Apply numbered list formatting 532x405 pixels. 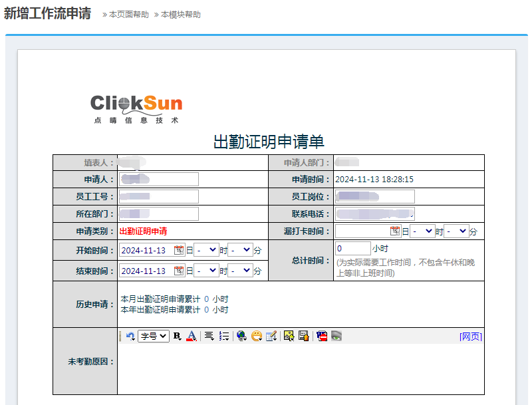click(x=223, y=337)
